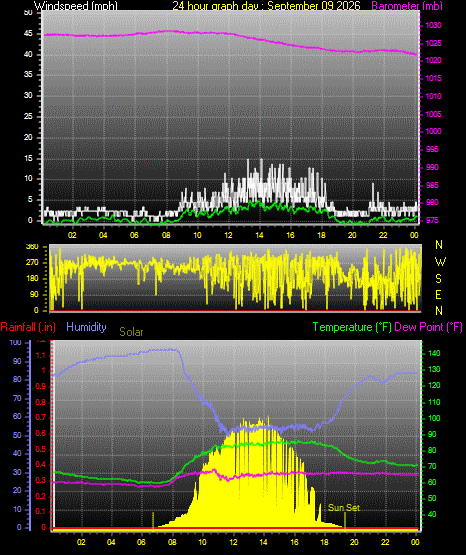Select the 1010 barometer axis value
Screen dimensions: 466x555
[433, 96]
